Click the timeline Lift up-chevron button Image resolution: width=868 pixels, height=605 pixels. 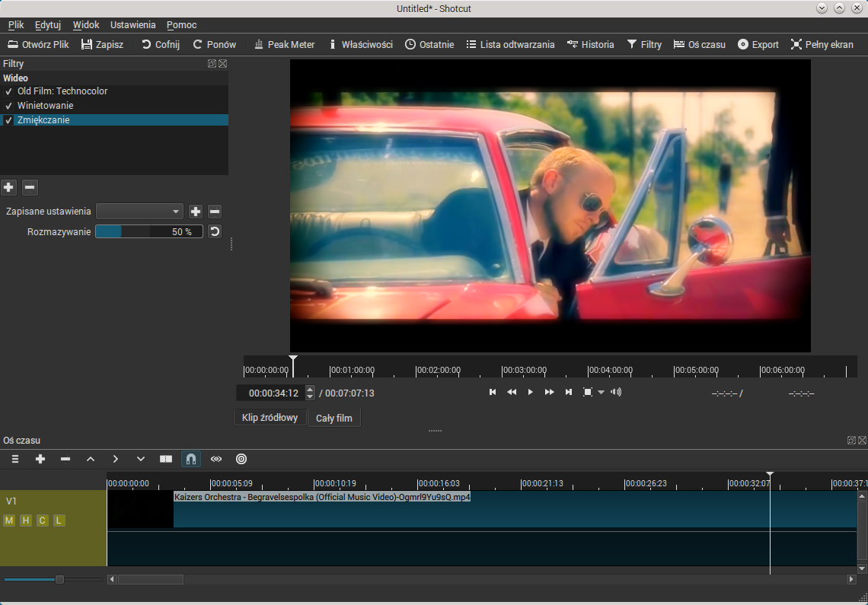[x=91, y=459]
